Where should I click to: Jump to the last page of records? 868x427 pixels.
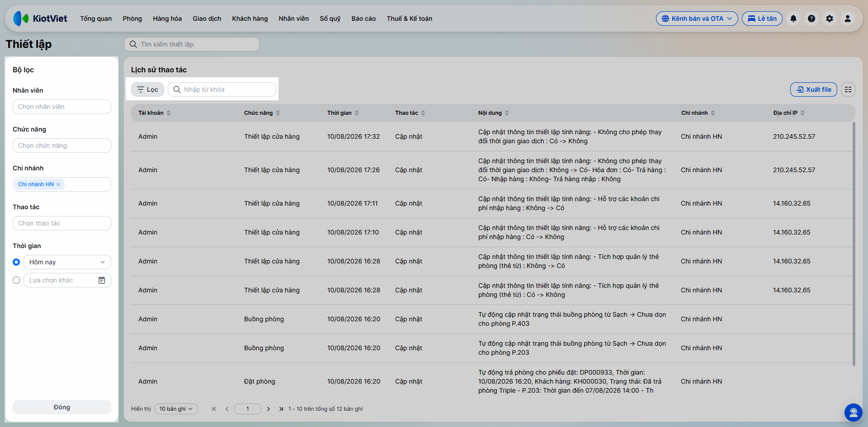(281, 409)
